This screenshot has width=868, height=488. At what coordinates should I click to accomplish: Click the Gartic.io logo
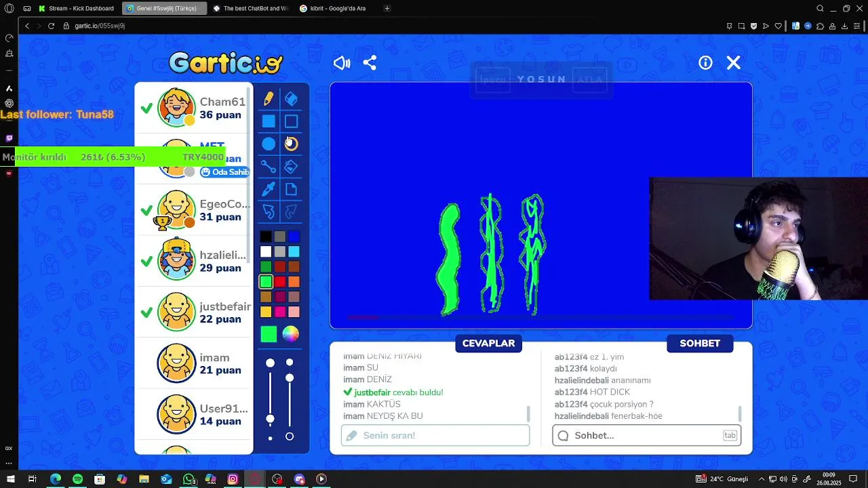coord(226,63)
